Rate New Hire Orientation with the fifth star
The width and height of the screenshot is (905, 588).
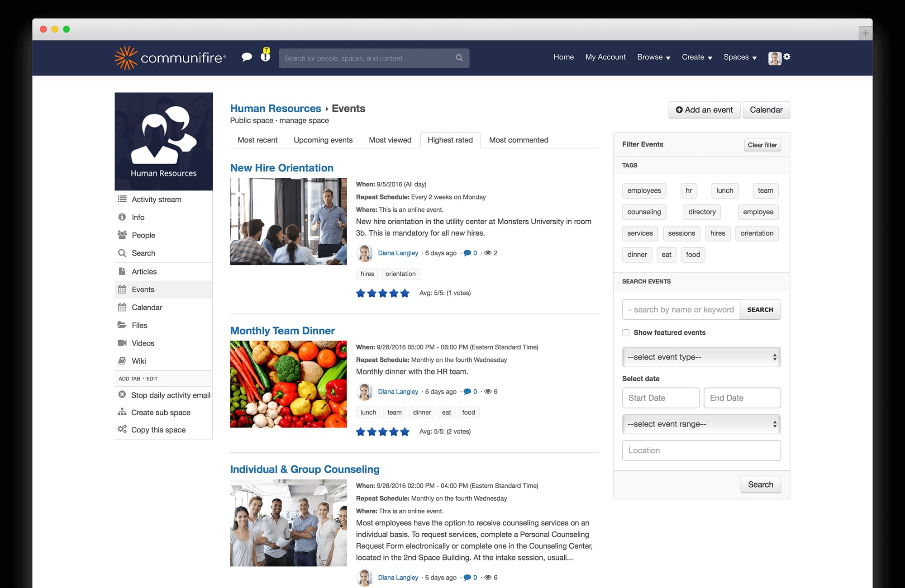405,293
